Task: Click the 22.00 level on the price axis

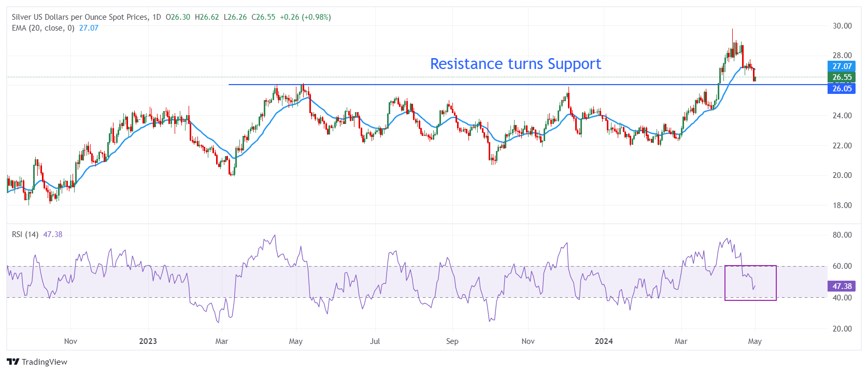Action: (x=842, y=146)
